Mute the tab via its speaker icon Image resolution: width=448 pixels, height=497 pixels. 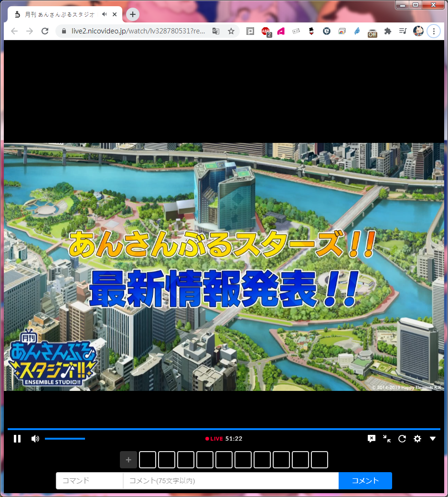[x=104, y=14]
